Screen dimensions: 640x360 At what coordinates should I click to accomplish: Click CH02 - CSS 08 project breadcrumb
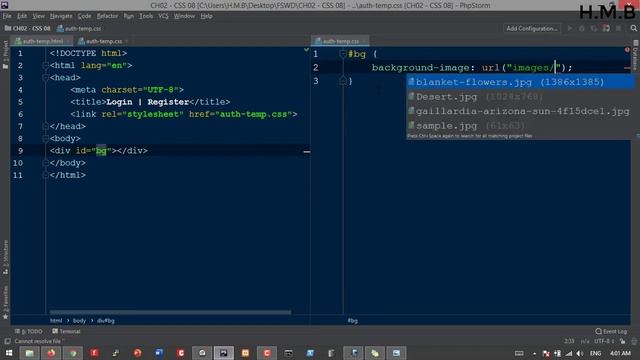(x=28, y=29)
